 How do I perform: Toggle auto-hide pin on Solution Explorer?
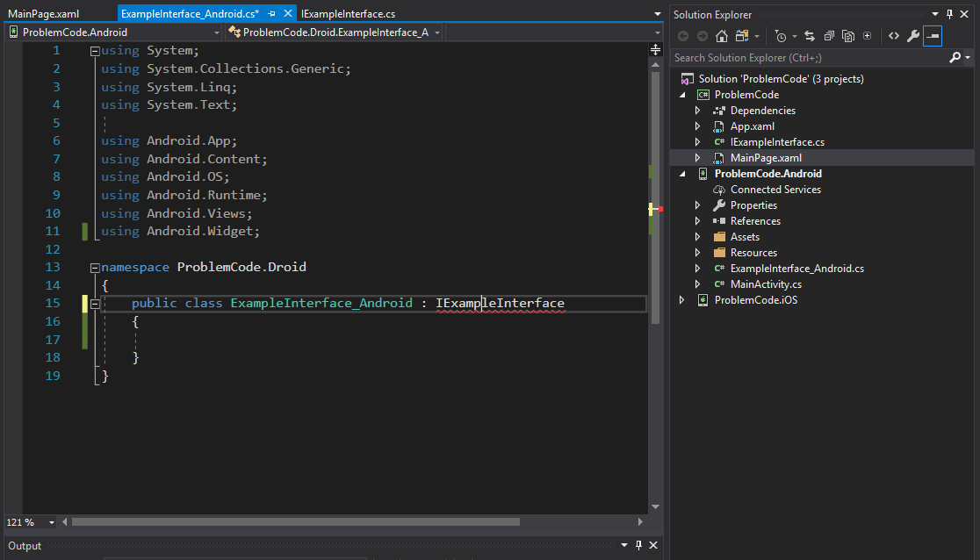[x=949, y=14]
